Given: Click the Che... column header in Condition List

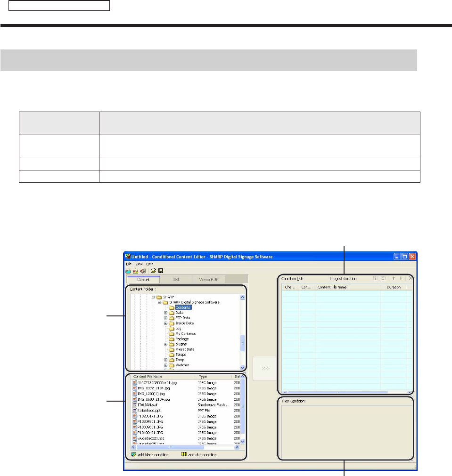Looking at the screenshot, I should [x=290, y=287].
